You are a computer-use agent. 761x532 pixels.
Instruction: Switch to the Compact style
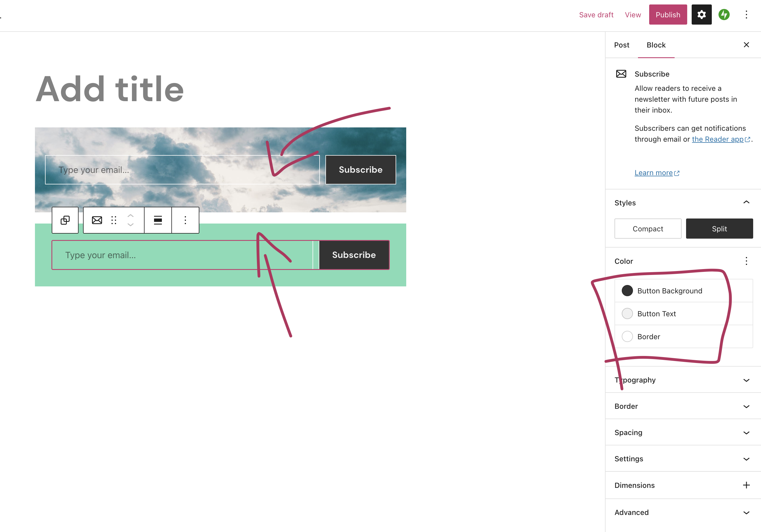tap(648, 229)
